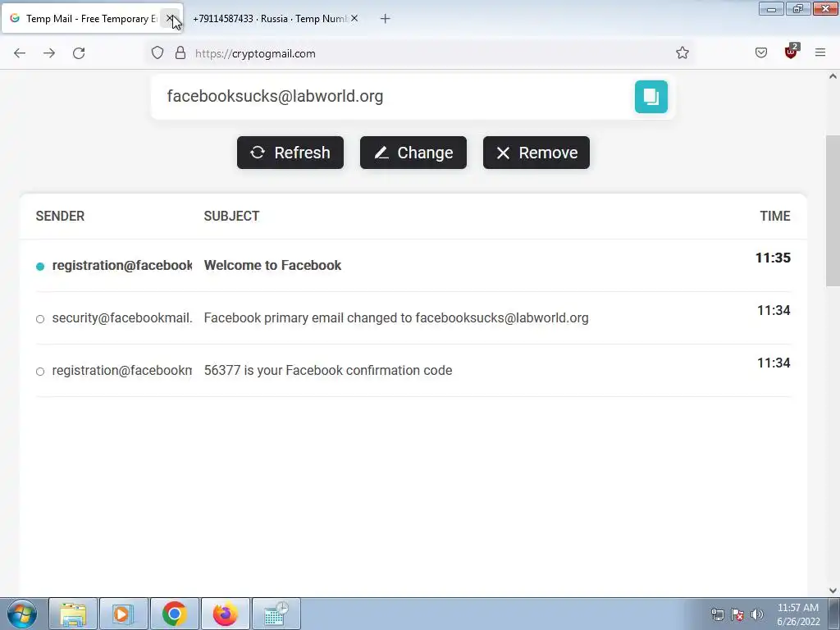Bookmark this page with the star icon
The image size is (840, 630).
click(x=682, y=52)
